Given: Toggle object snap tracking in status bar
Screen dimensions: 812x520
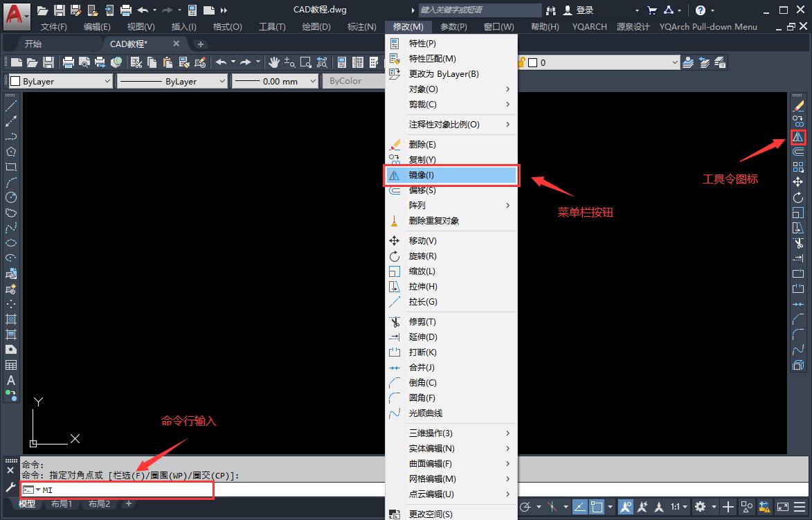Looking at the screenshot, I should (x=581, y=506).
